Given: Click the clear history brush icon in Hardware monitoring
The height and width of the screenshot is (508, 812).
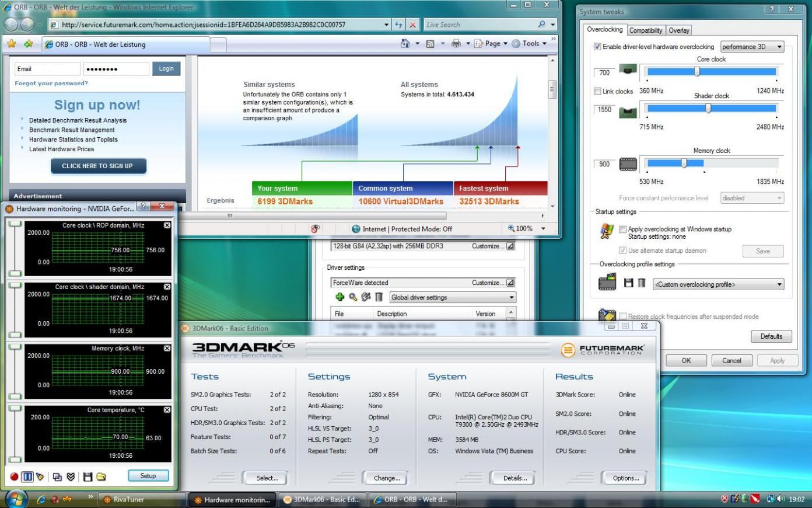Looking at the screenshot, I should [x=40, y=476].
